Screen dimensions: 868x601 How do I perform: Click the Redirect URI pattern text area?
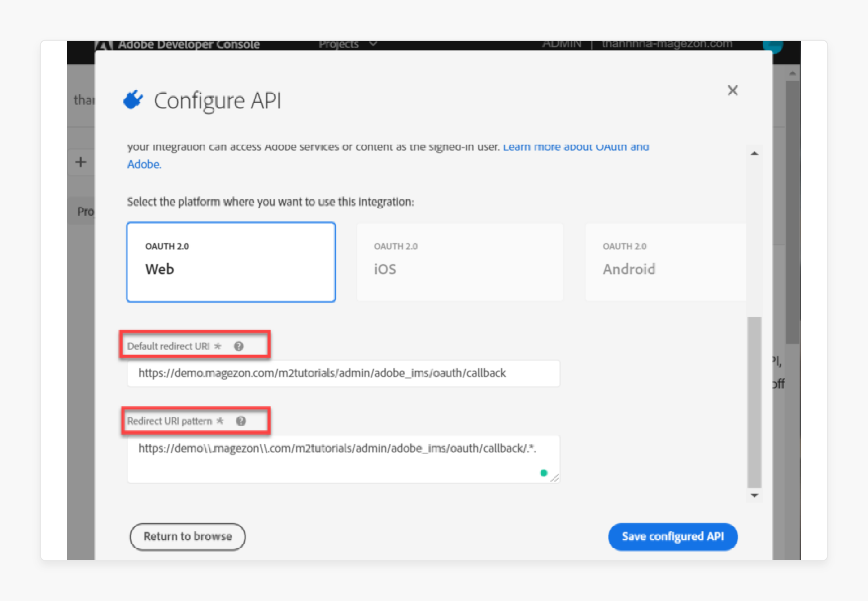tap(343, 459)
